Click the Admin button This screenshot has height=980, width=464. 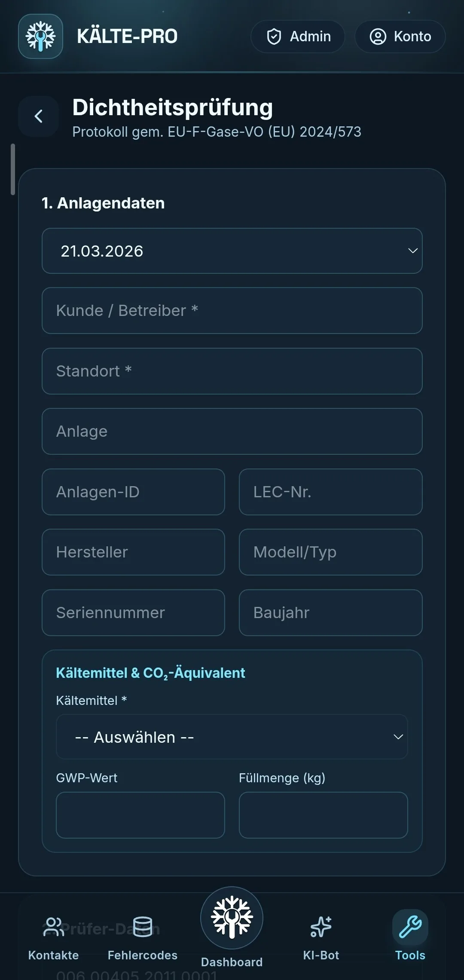click(x=297, y=36)
